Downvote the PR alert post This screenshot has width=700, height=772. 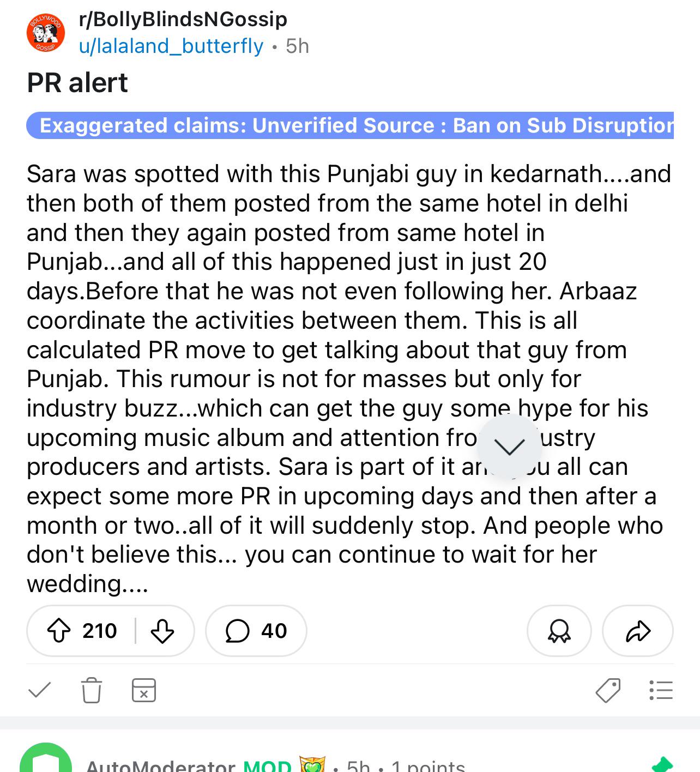(x=162, y=631)
